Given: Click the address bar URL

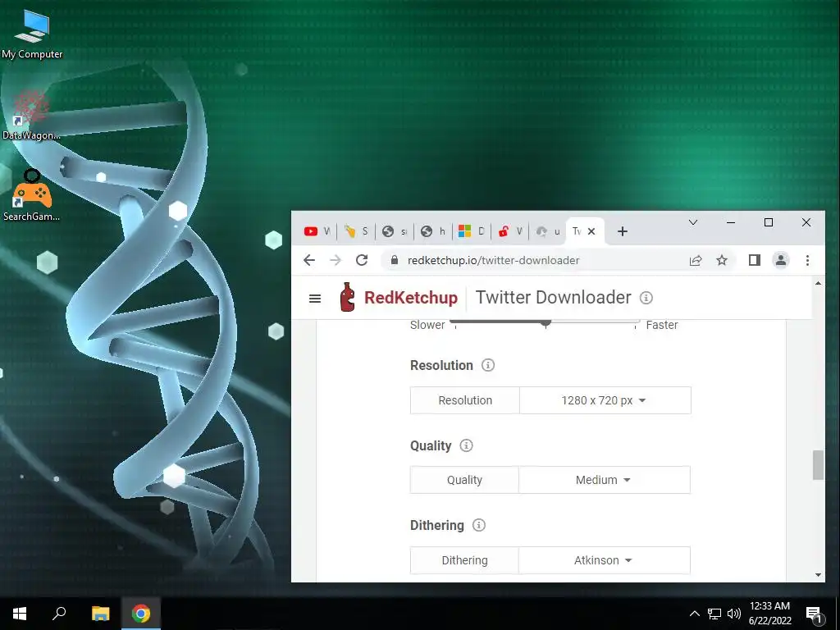Looking at the screenshot, I should [x=493, y=260].
